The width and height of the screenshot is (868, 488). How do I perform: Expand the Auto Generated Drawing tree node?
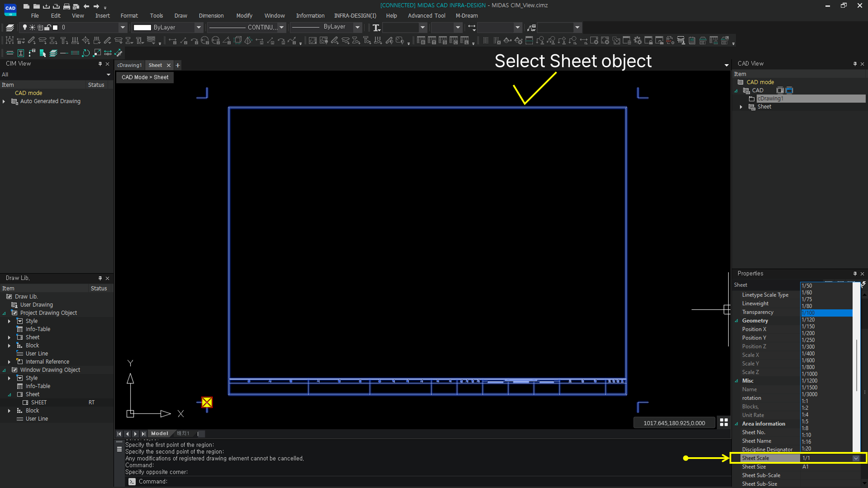pyautogui.click(x=4, y=102)
